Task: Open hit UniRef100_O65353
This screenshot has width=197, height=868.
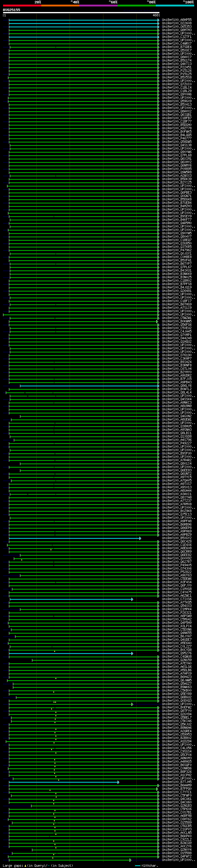Action: pyautogui.click(x=177, y=26)
